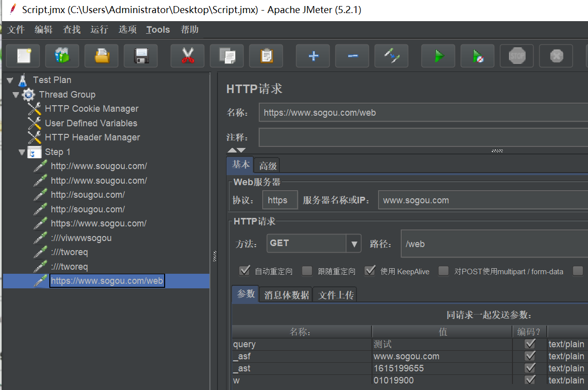The height and width of the screenshot is (390, 588).
Task: Save the test plan with floppy icon
Action: pyautogui.click(x=141, y=56)
